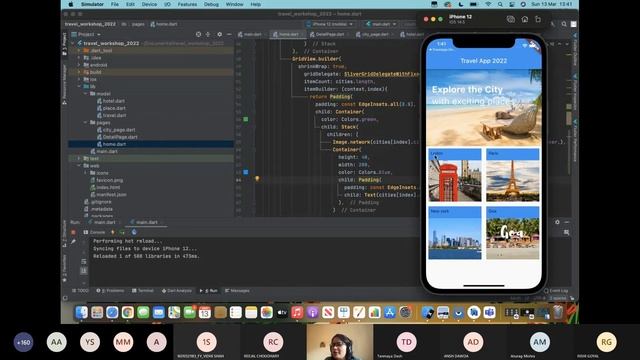Collapse the travel_workshop_2022 root folder
Screen dimensions: 640x360
73,43
